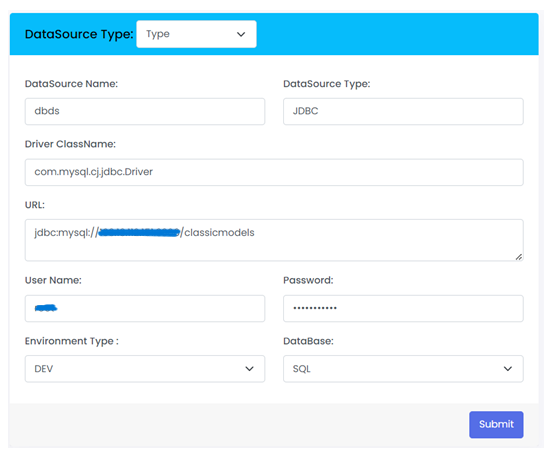
Task: Click the User Name input field
Action: pyautogui.click(x=145, y=308)
